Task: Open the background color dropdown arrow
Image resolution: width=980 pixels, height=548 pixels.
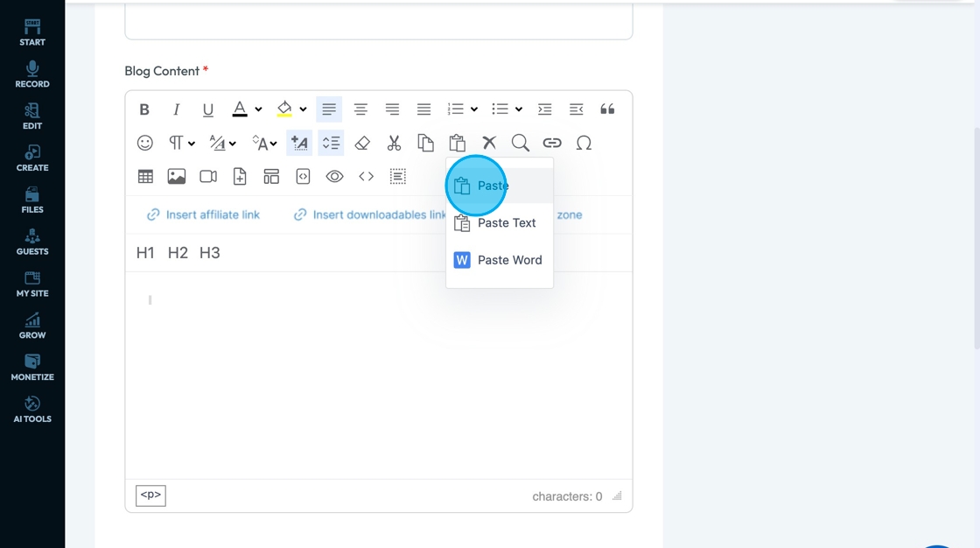Action: click(x=303, y=109)
